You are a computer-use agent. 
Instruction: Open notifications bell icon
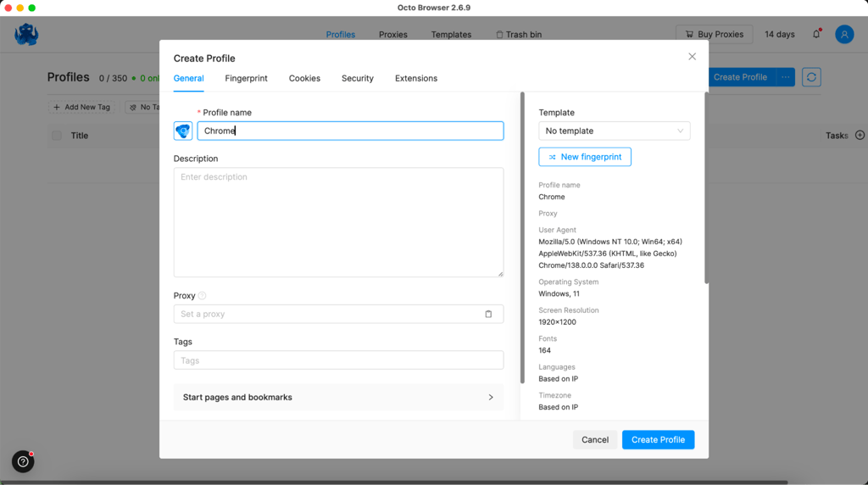816,34
